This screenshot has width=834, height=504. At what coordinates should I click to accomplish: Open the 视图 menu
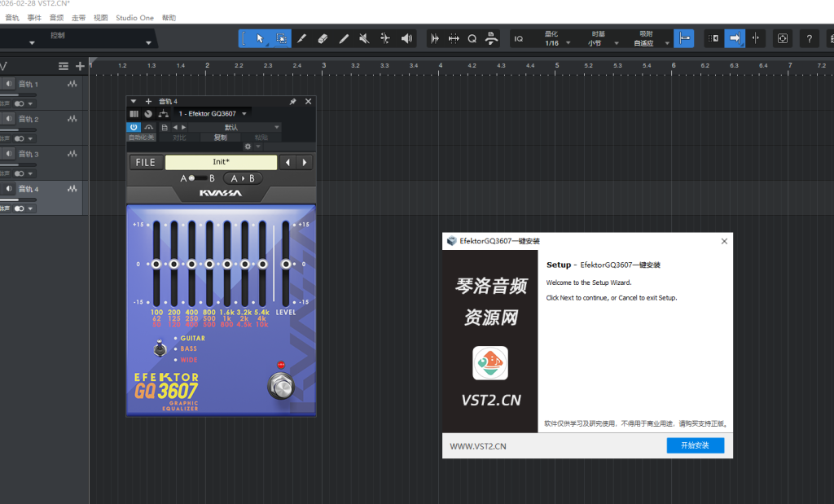pos(100,17)
